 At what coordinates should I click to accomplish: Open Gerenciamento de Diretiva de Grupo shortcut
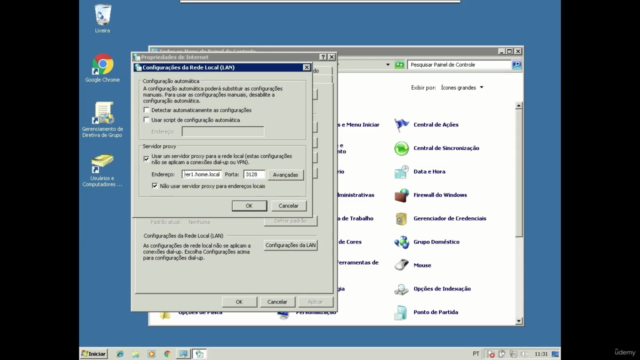point(102,113)
